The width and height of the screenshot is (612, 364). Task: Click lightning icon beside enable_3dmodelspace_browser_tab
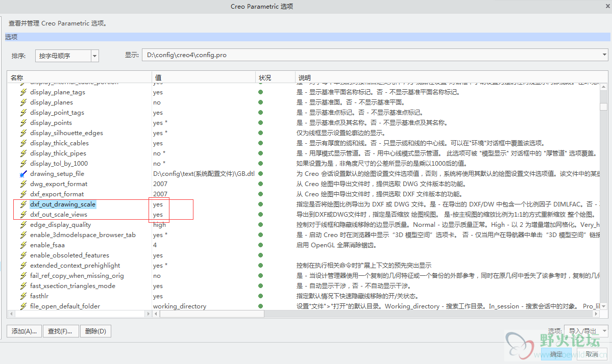[x=23, y=235]
